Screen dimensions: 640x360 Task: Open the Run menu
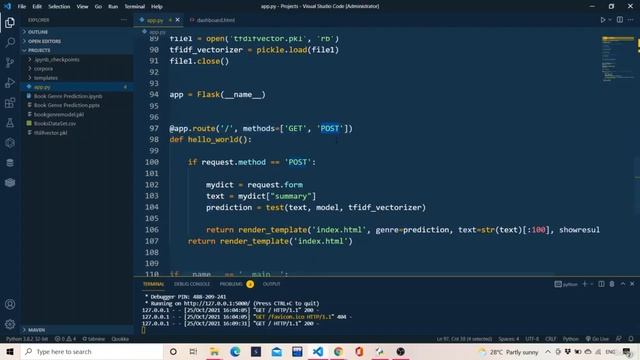click(113, 7)
